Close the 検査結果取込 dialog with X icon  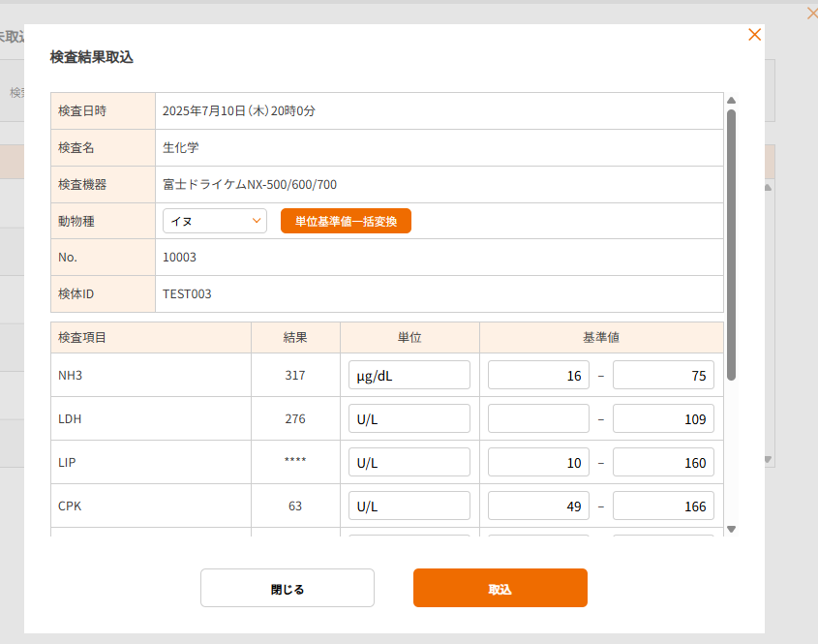tap(755, 35)
